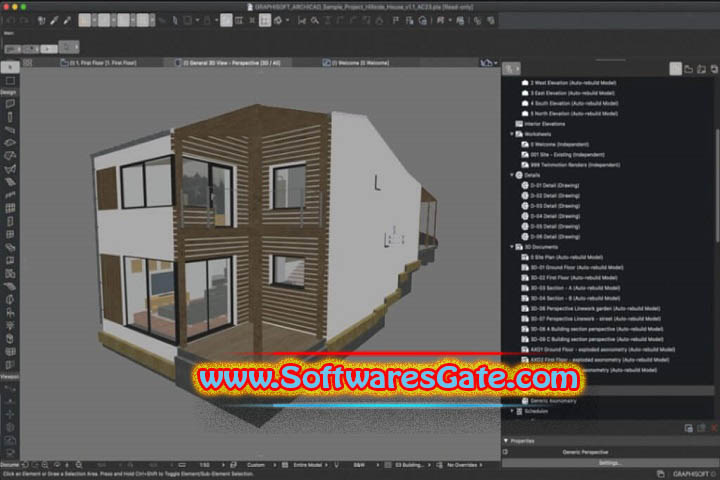Viewport: 720px width, 480px height.
Task: Click the New Folder icon in Navigator header
Action: [688, 69]
